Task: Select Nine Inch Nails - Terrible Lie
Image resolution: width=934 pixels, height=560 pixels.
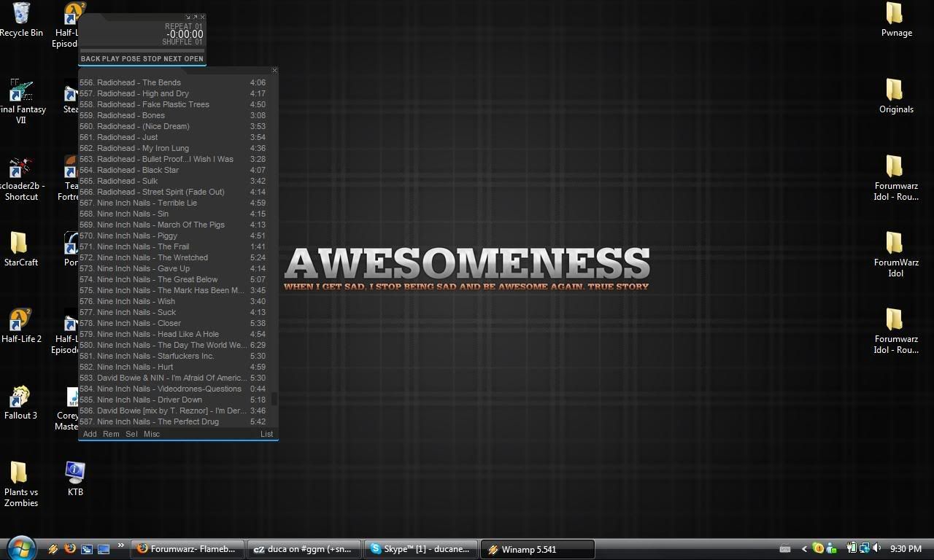Action: coord(173,203)
